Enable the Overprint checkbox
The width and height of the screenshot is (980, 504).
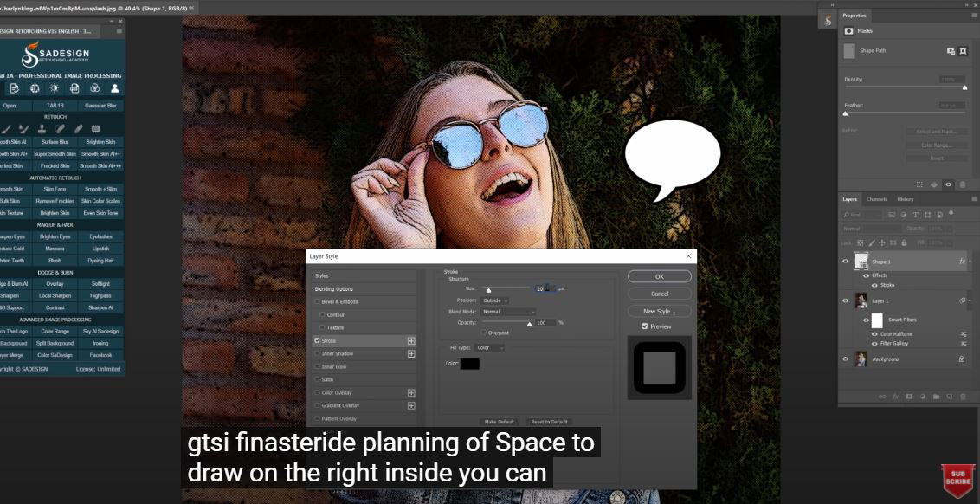click(484, 333)
